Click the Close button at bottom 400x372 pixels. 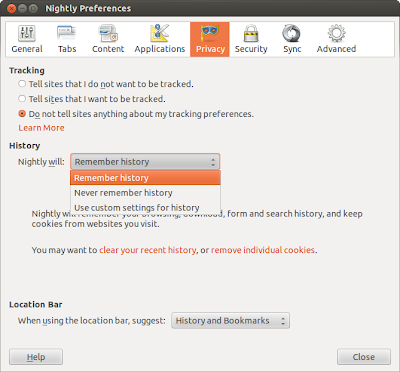[364, 357]
